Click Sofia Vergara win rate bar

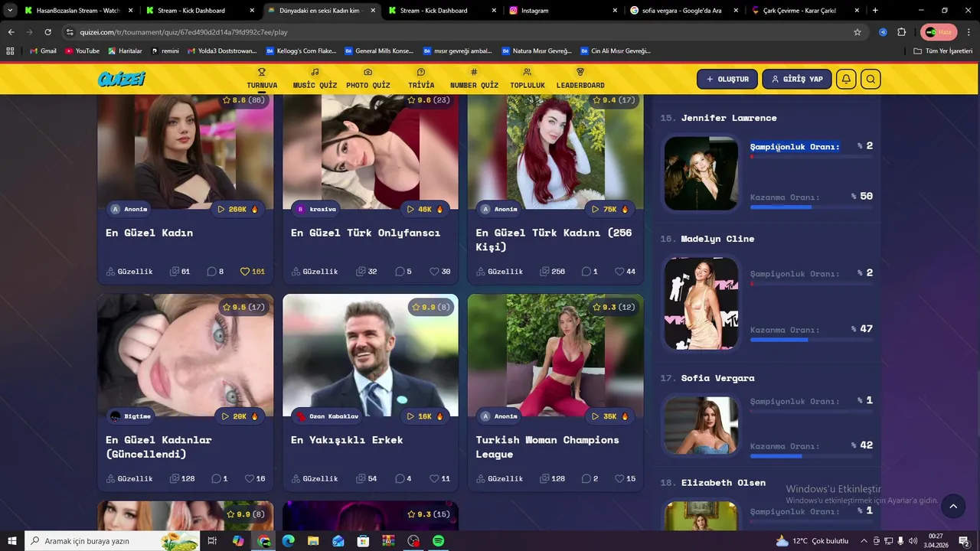point(812,456)
